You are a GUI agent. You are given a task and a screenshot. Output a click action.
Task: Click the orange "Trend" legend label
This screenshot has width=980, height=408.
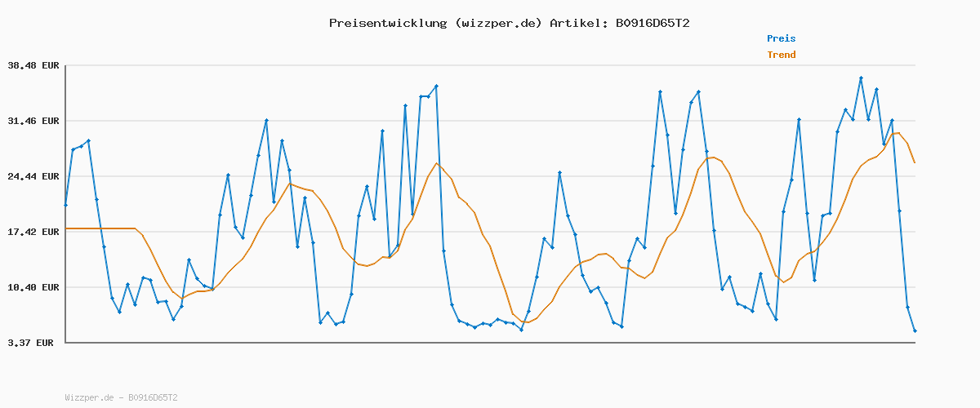click(781, 55)
